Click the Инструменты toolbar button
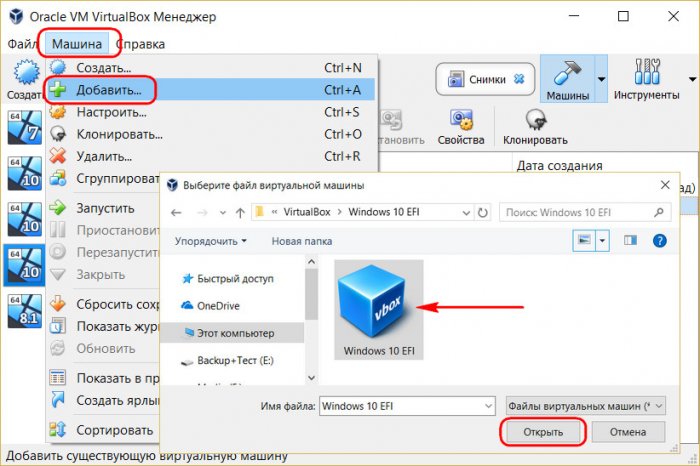The image size is (700, 466). (x=646, y=79)
